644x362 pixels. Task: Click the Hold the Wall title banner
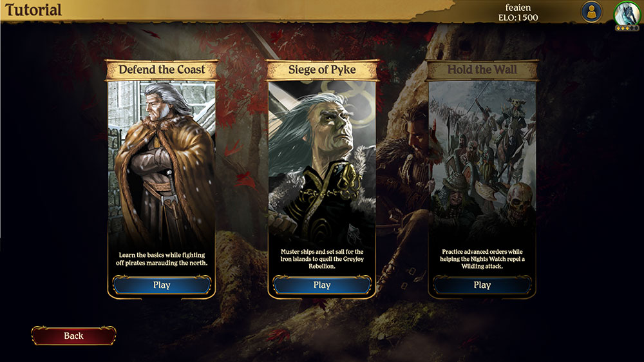click(482, 70)
